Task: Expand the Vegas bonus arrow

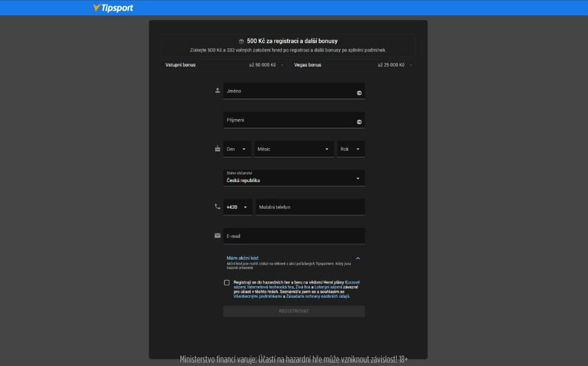Action: point(411,65)
